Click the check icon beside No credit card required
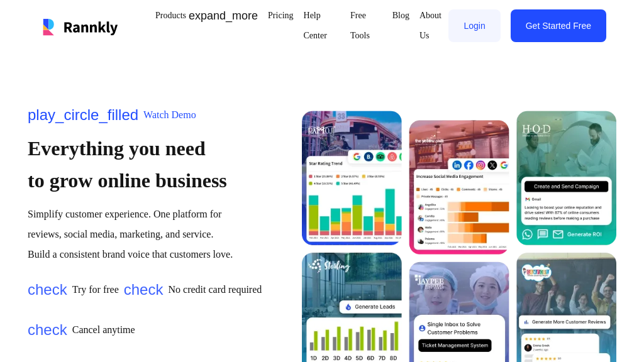The width and height of the screenshot is (644, 362). (x=143, y=290)
